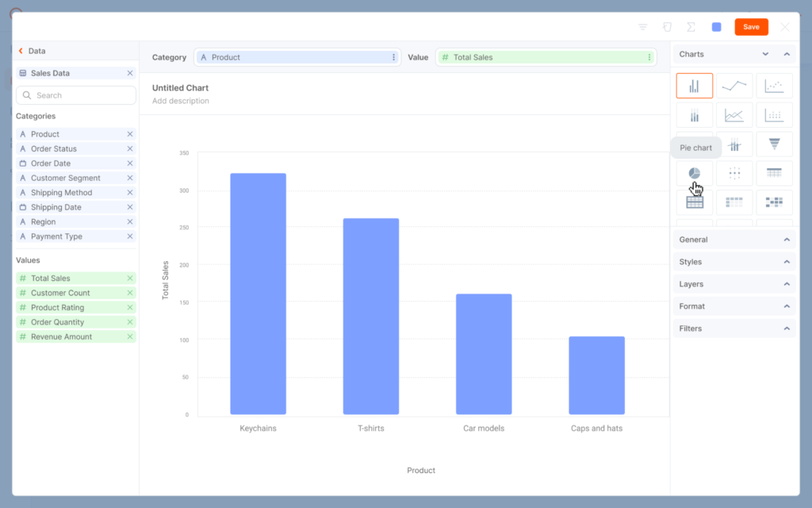Click the Car models axis label
Screen dimensions: 812x508
click(484, 428)
